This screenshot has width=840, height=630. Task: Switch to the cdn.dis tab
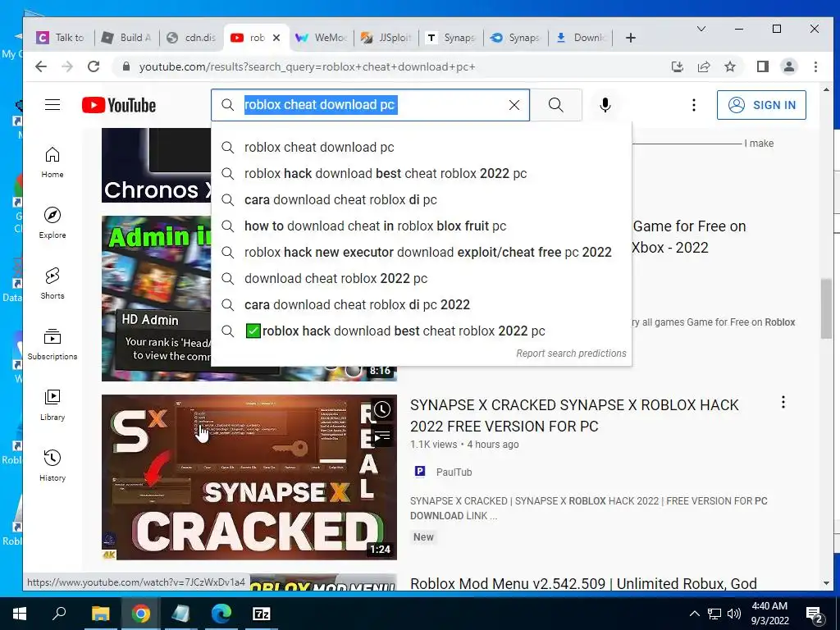[192, 38]
